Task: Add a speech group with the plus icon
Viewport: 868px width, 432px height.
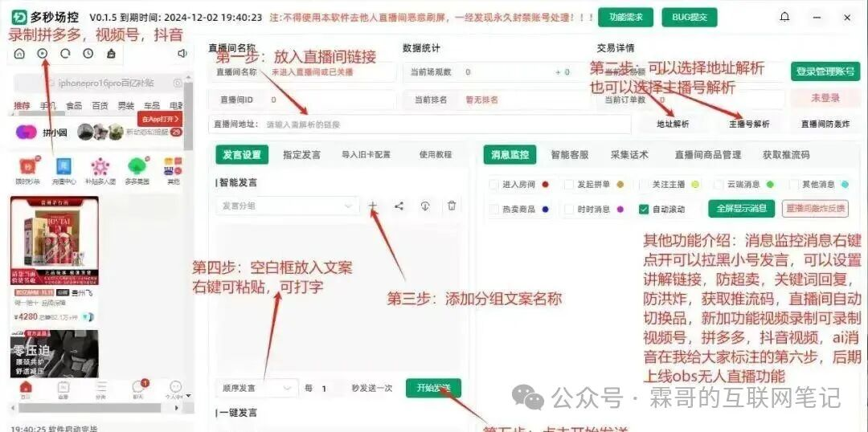Action: pyautogui.click(x=373, y=206)
